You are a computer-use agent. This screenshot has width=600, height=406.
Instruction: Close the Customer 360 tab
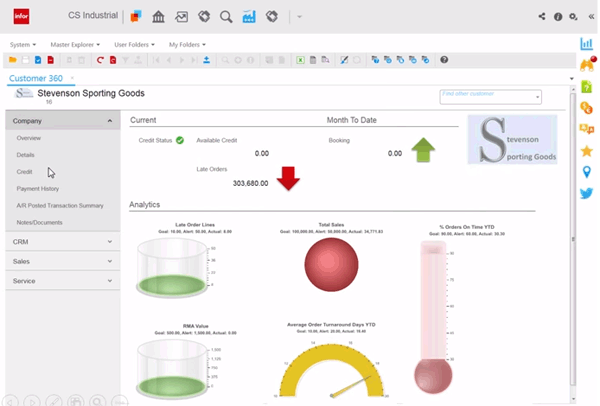point(72,78)
